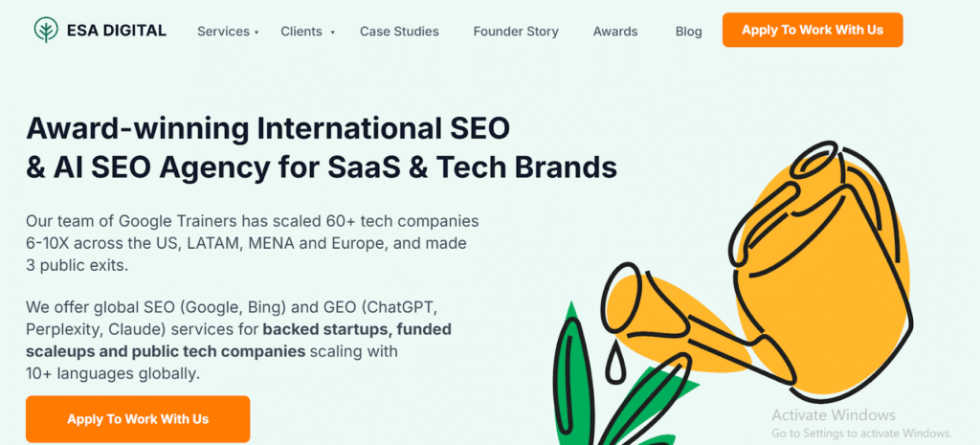980x445 pixels.
Task: Click the green plant leaf illustration
Action: click(572, 373)
